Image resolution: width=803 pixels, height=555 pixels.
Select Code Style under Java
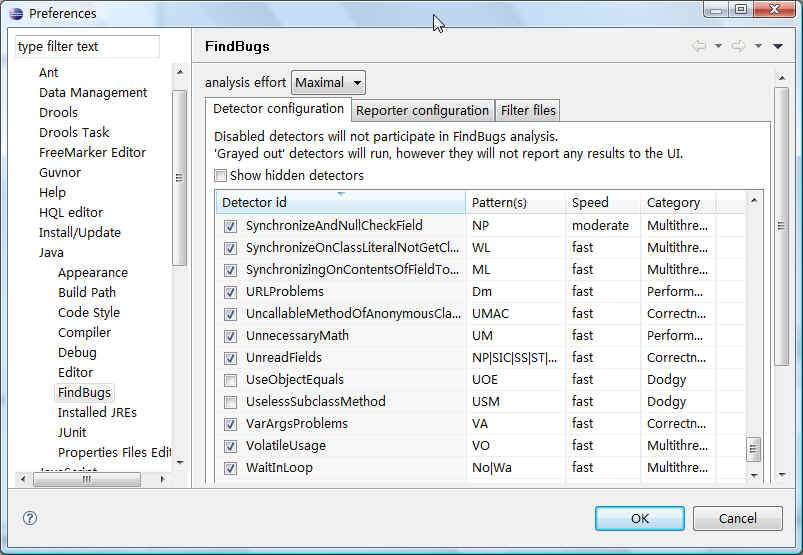[x=89, y=312]
